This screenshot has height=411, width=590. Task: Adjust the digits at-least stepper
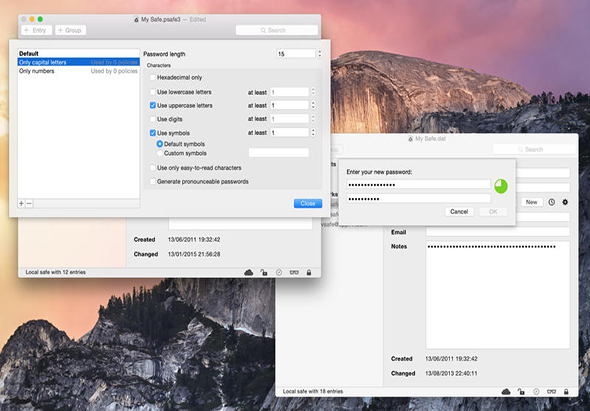tap(313, 119)
